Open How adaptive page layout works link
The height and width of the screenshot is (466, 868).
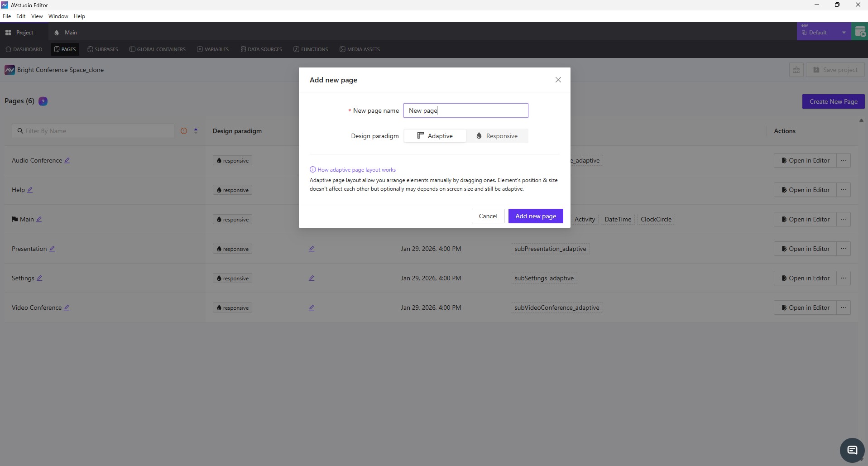356,170
